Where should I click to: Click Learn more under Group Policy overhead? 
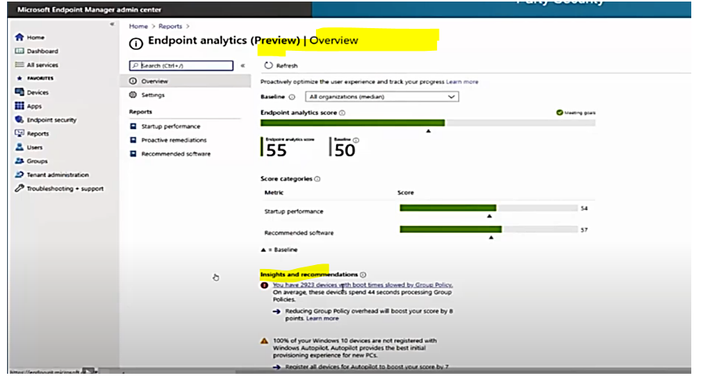322,318
